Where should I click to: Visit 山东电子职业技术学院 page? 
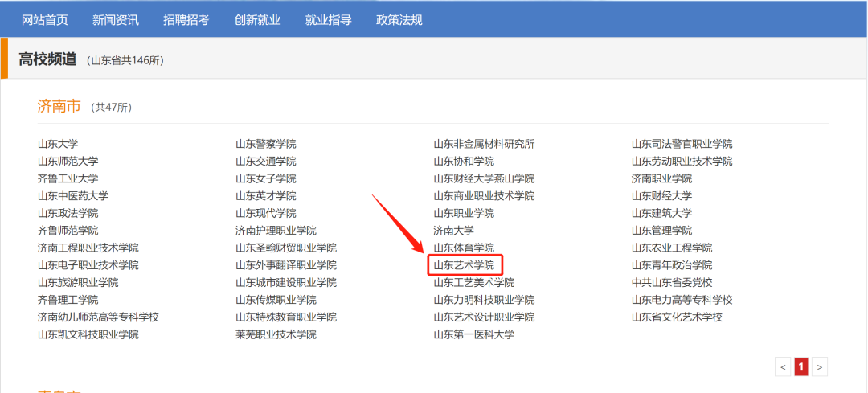click(x=88, y=265)
